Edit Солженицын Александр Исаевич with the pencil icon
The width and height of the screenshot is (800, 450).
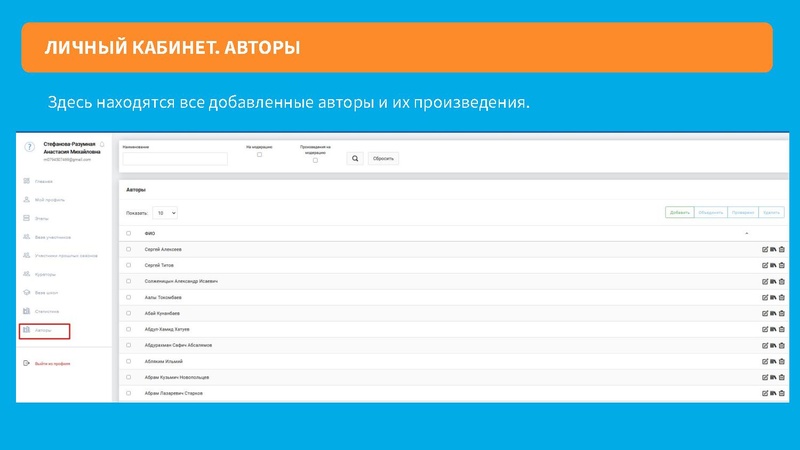pos(765,282)
